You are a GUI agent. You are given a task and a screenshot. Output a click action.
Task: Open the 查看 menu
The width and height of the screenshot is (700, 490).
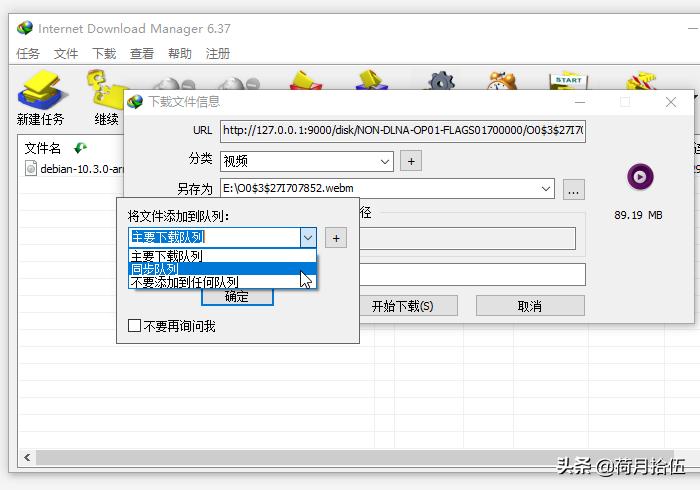142,54
